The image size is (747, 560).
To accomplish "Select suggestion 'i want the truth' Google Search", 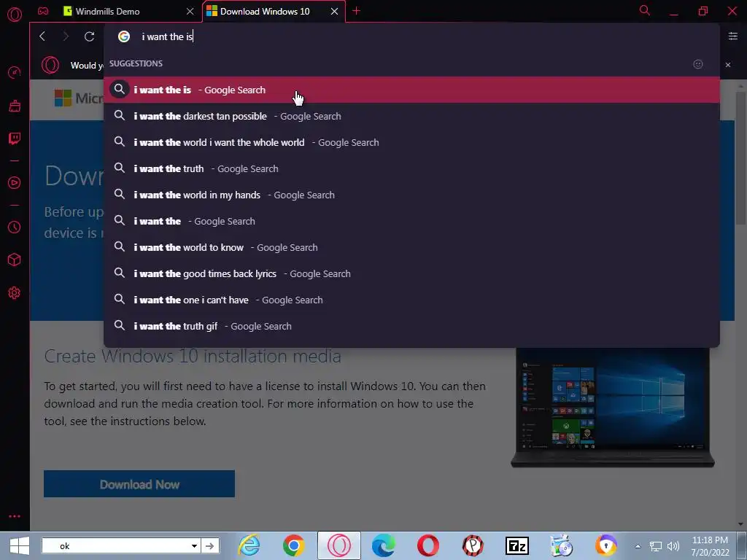I will 411,168.
